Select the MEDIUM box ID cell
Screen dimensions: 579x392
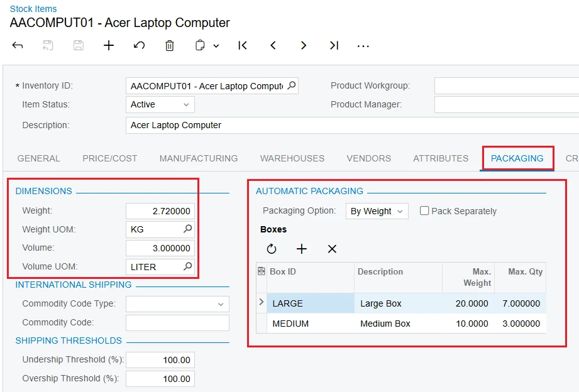(311, 324)
